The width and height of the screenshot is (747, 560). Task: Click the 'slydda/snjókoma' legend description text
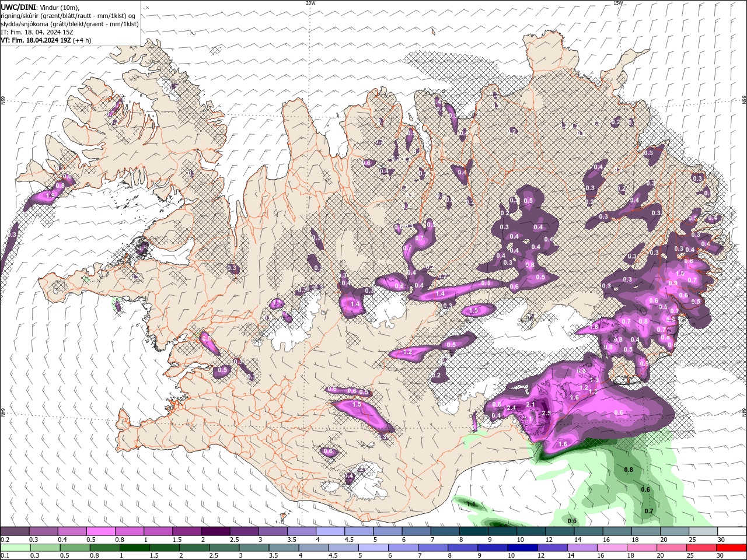coord(25,24)
